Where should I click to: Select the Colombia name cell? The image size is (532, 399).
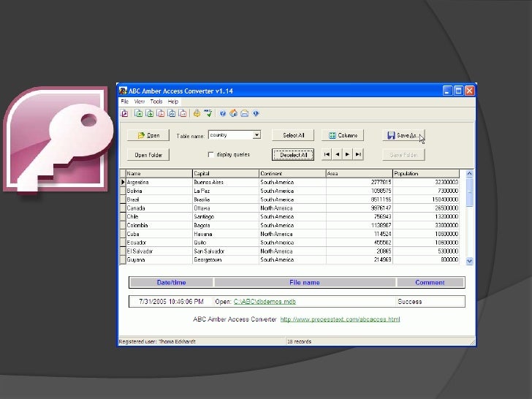click(159, 225)
